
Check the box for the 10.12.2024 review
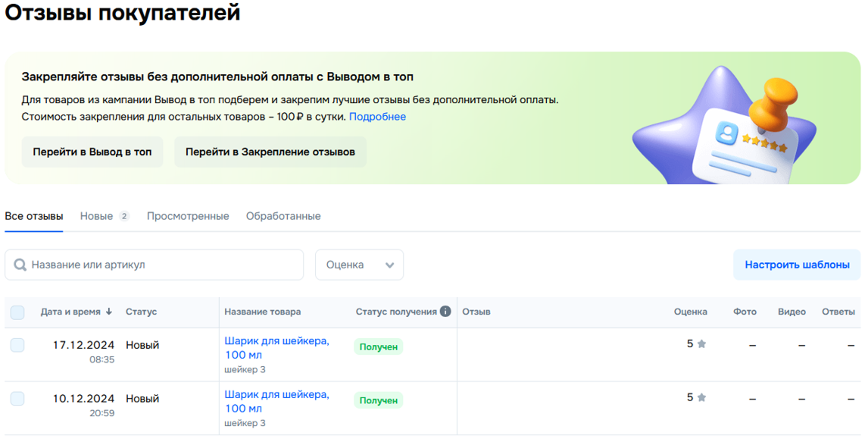coord(17,399)
